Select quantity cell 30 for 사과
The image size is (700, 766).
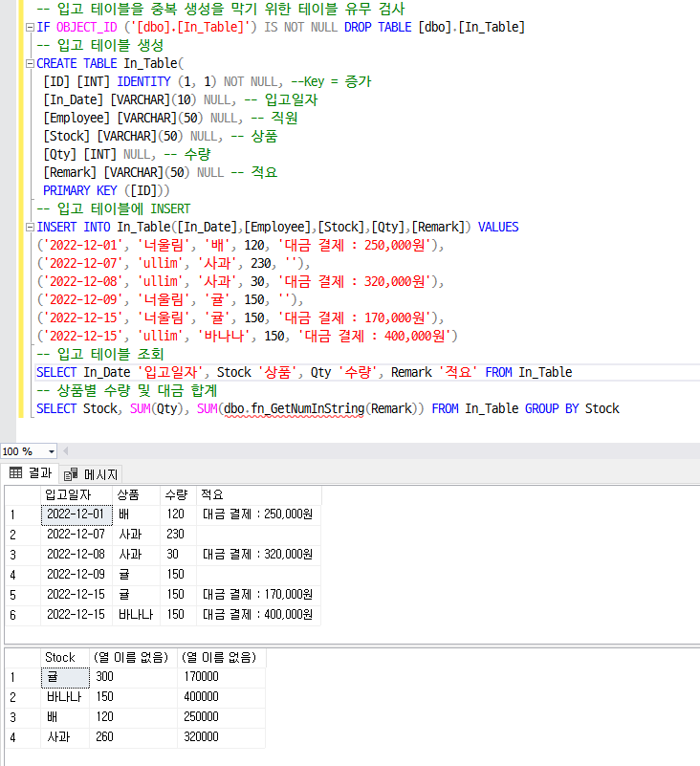pyautogui.click(x=178, y=555)
